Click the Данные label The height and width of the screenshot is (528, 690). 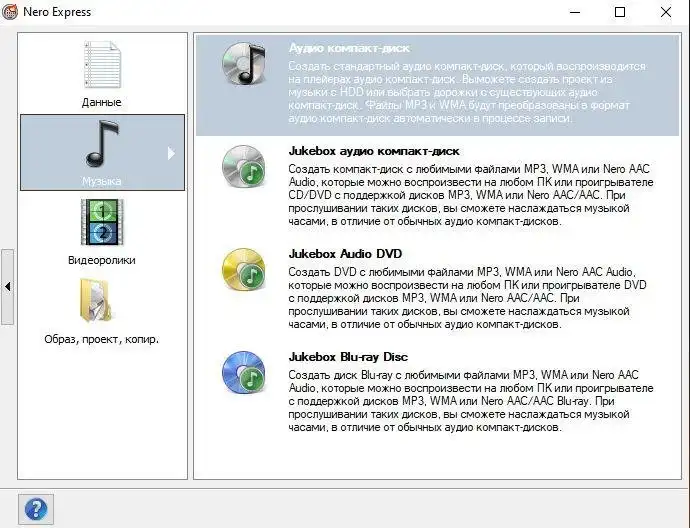click(102, 102)
